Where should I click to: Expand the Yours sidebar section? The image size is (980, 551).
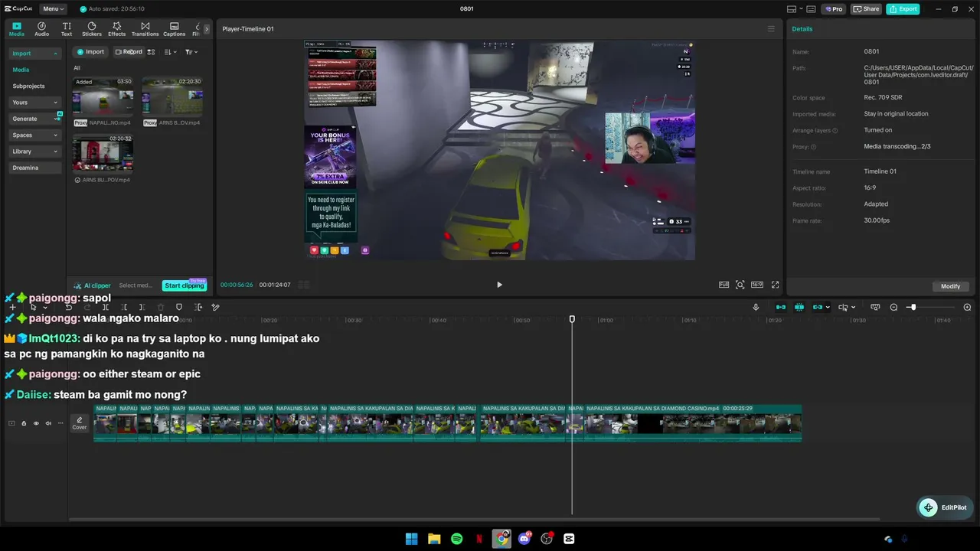[34, 103]
